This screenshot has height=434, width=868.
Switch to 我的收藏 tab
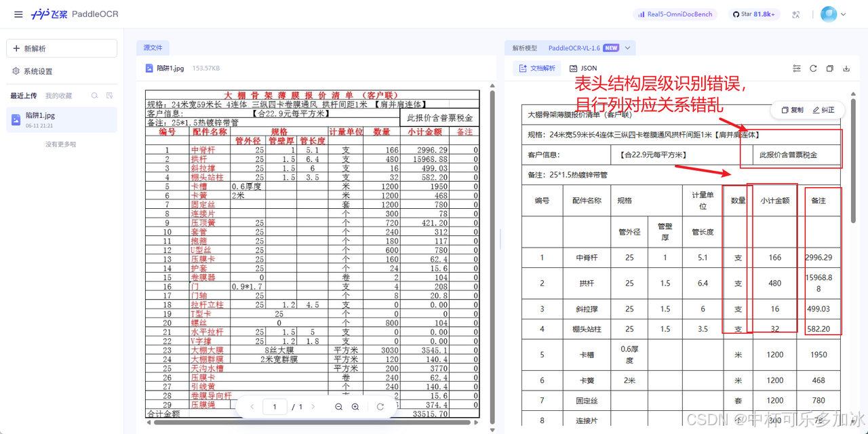tap(58, 96)
